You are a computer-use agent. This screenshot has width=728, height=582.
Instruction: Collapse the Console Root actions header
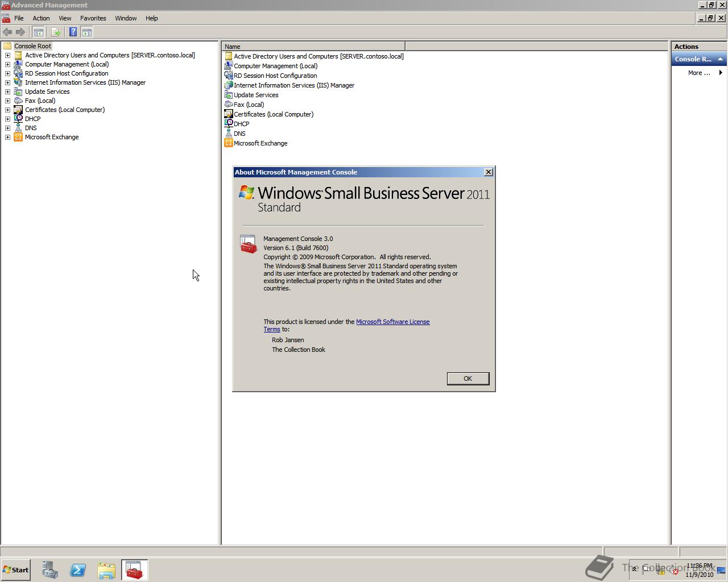click(720, 59)
